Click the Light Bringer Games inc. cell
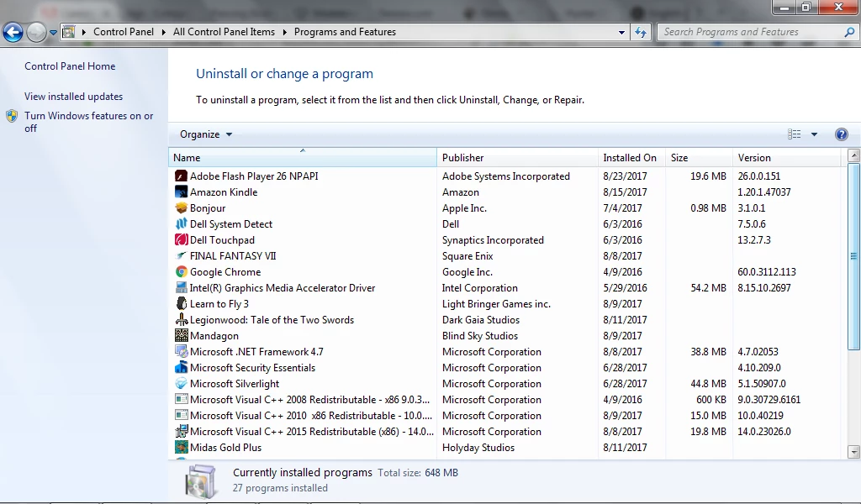 [496, 304]
